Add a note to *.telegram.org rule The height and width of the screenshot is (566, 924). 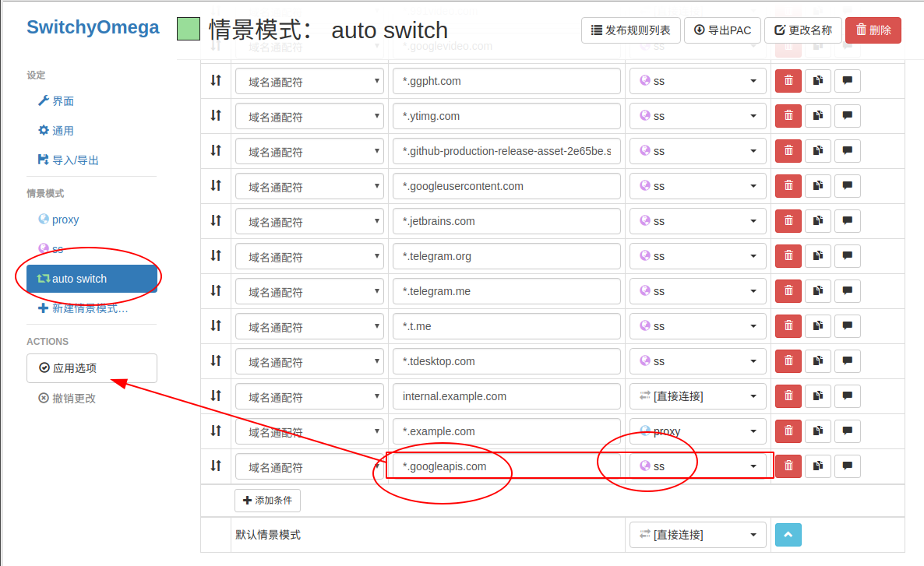point(848,255)
